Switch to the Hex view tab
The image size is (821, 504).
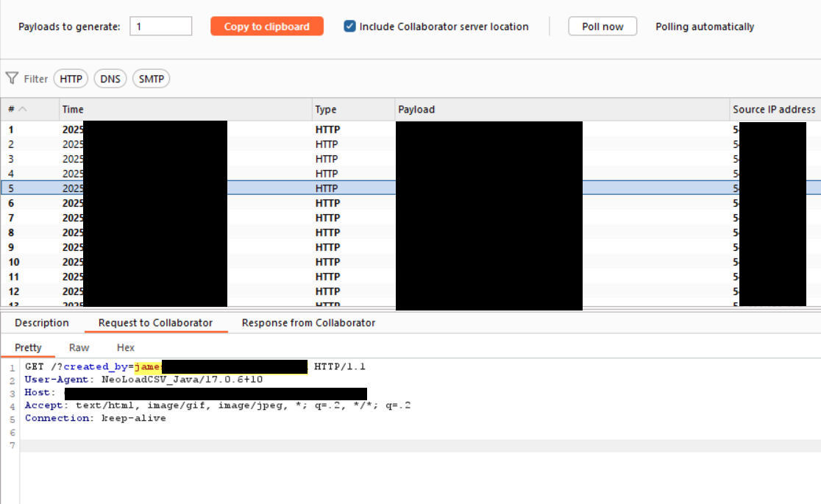tap(126, 347)
